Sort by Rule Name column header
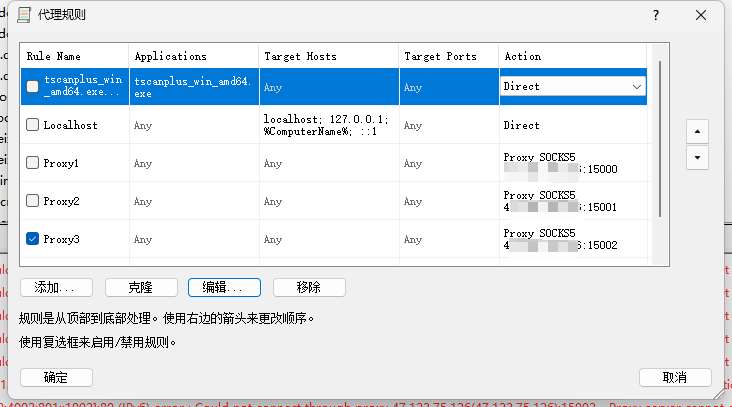Screen dimensions: 732x407 click(75, 56)
